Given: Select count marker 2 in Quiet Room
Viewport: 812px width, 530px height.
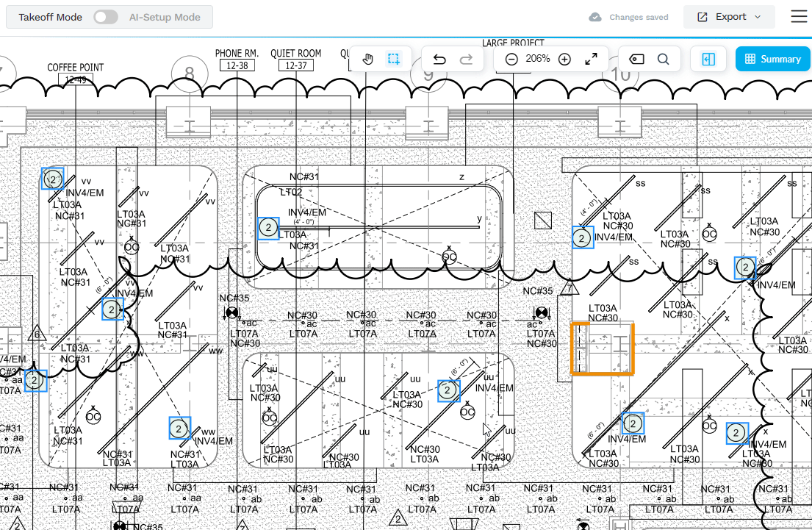Looking at the screenshot, I should pos(269,228).
